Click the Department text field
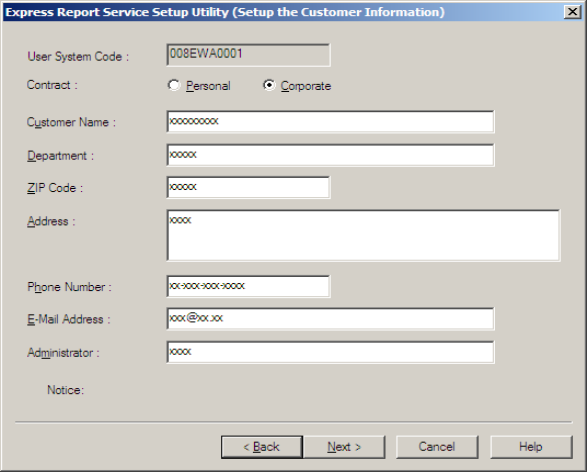The height and width of the screenshot is (472, 587). point(330,155)
